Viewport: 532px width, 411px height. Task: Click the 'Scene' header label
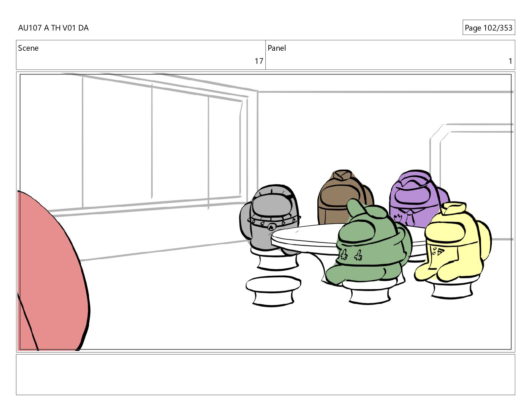28,48
